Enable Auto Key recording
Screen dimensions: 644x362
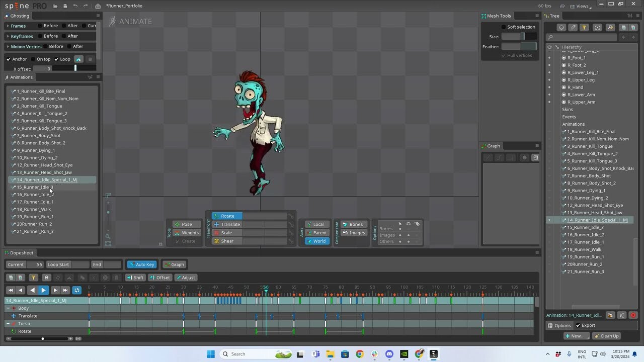[142, 264]
